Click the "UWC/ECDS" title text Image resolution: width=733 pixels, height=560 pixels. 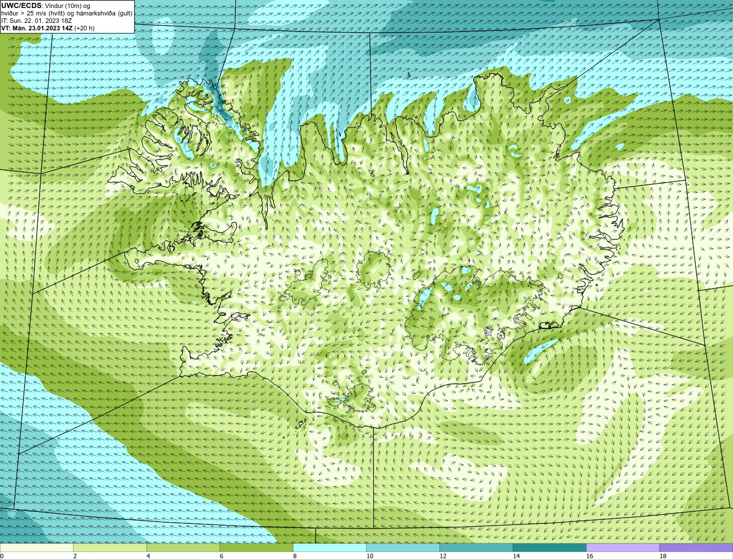(x=21, y=6)
